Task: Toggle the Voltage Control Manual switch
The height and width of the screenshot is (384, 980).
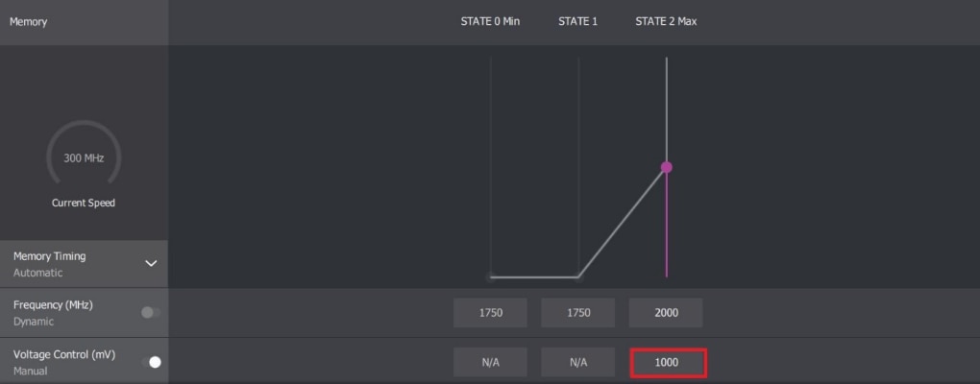Action: [151, 362]
